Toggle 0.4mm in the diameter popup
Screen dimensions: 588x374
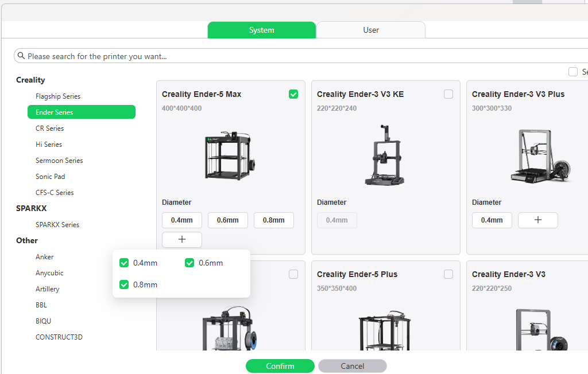click(124, 263)
